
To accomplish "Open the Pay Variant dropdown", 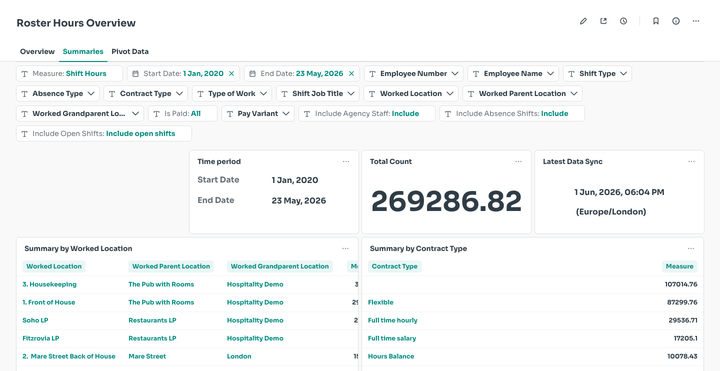I will (x=258, y=113).
